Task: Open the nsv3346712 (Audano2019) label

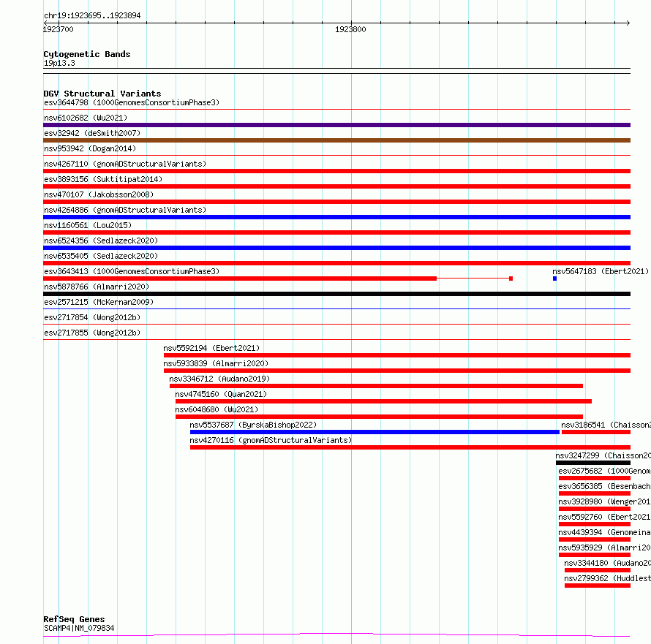Action: pyautogui.click(x=219, y=379)
